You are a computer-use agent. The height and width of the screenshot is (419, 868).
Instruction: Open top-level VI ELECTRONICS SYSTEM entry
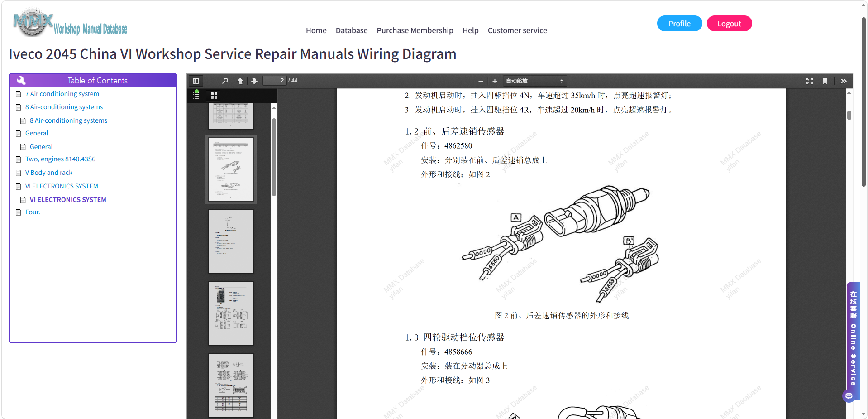[x=62, y=186]
